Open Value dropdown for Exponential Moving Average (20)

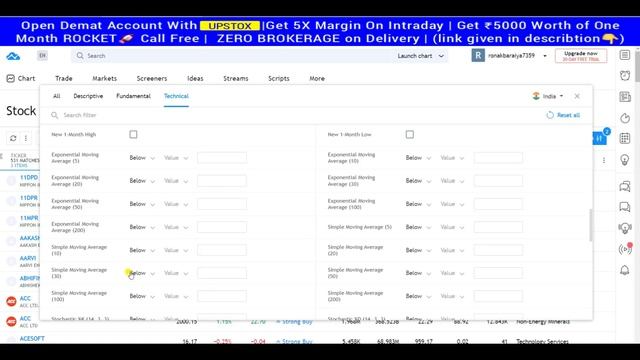176,181
